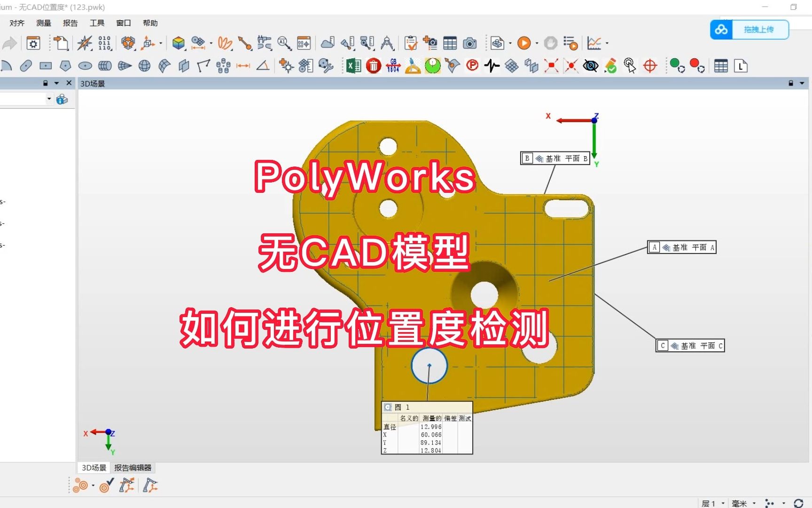Toggle the 3D场景 panel lock
The image size is (812, 508).
pyautogui.click(x=791, y=83)
